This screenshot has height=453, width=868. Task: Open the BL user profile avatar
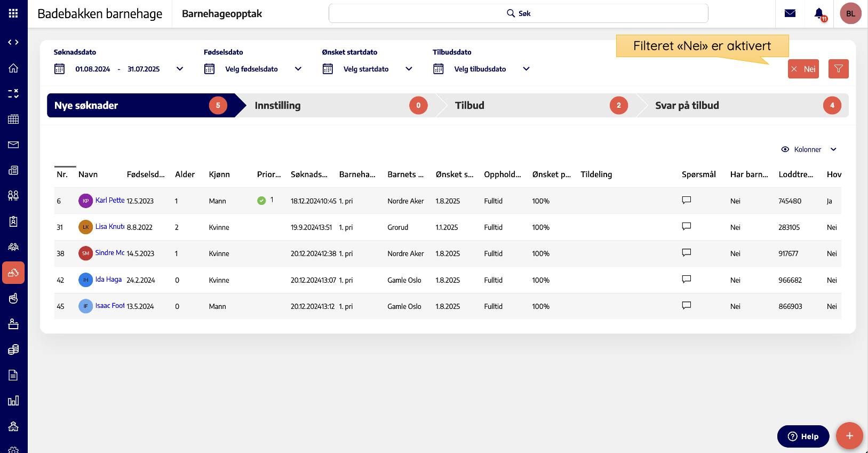[x=850, y=13]
